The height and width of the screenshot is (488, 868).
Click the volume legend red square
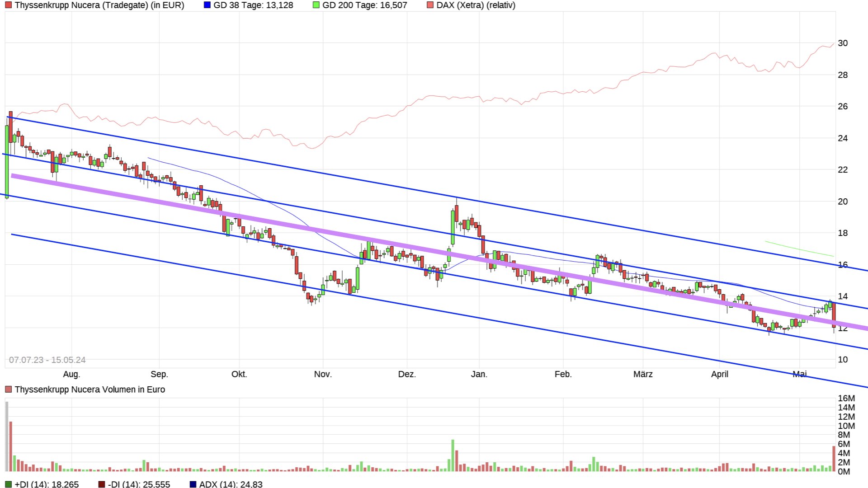coord(8,389)
